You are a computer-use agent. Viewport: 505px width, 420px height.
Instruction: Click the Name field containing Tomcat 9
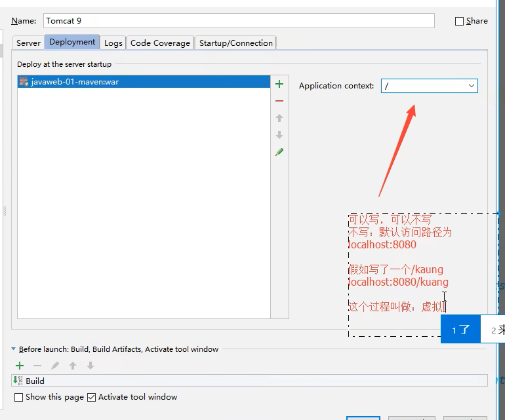[x=239, y=20]
